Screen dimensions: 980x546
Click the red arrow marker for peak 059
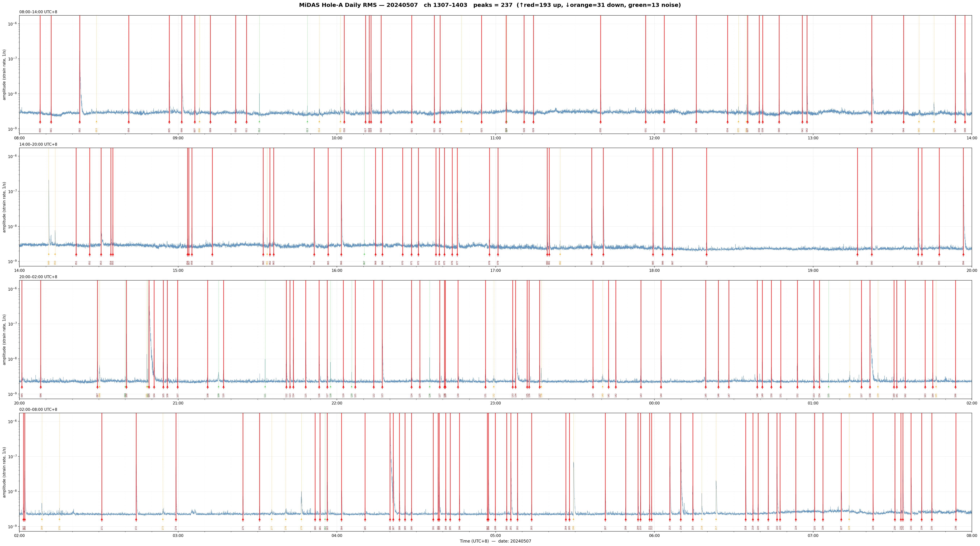[212, 254]
